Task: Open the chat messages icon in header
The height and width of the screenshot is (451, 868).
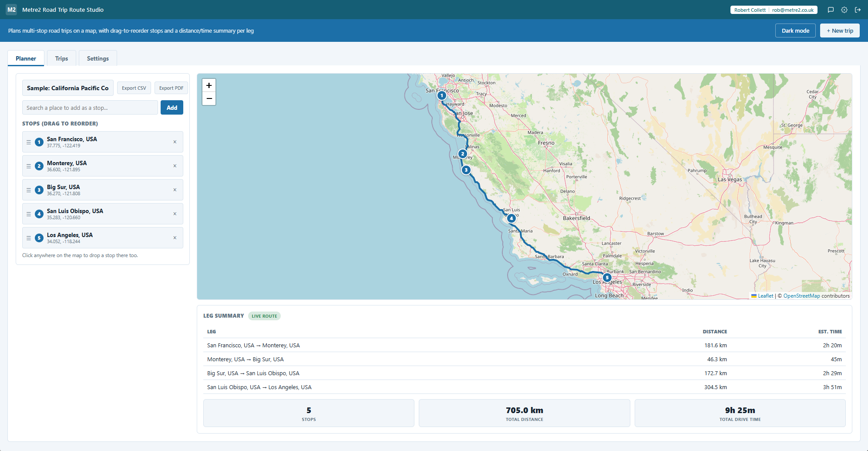Action: coord(831,10)
